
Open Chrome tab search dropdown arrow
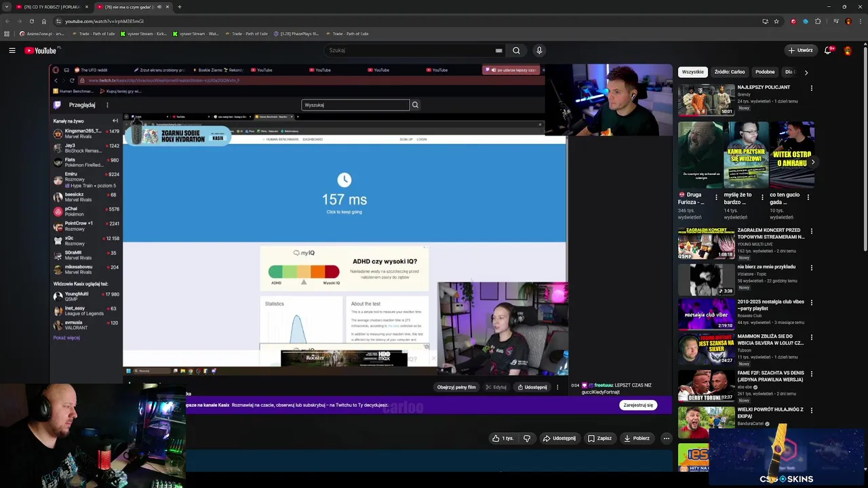pyautogui.click(x=6, y=7)
